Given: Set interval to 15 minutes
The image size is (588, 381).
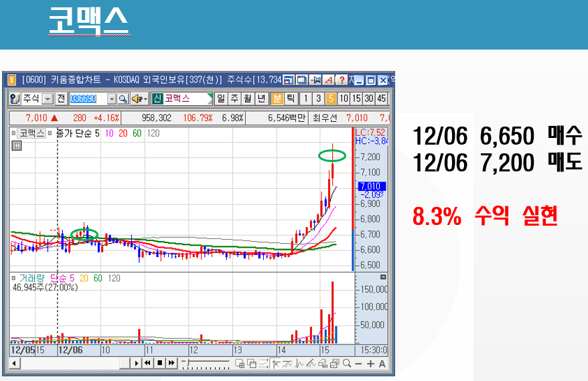Looking at the screenshot, I should [356, 99].
